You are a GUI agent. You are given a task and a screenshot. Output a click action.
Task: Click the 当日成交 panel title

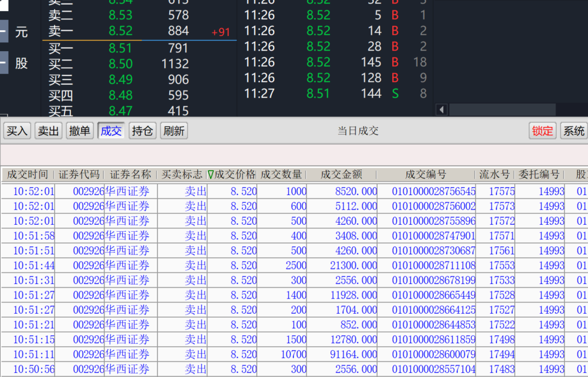click(x=358, y=131)
